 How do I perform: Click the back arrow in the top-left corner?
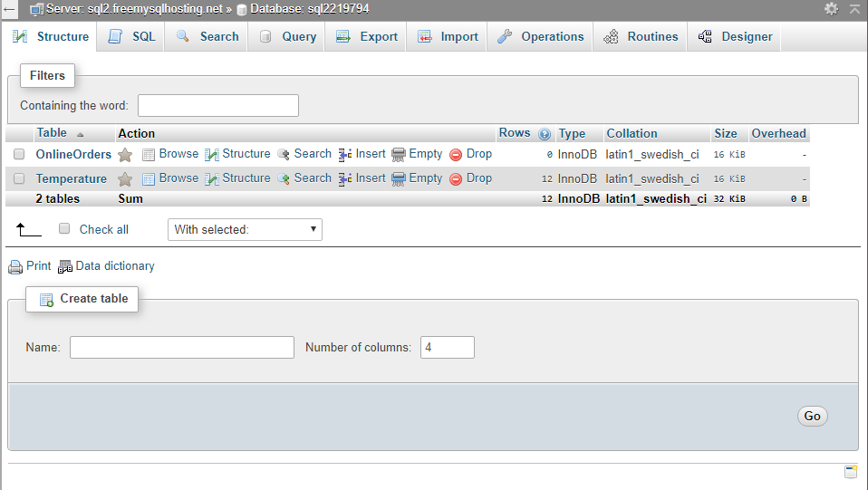tap(9, 9)
